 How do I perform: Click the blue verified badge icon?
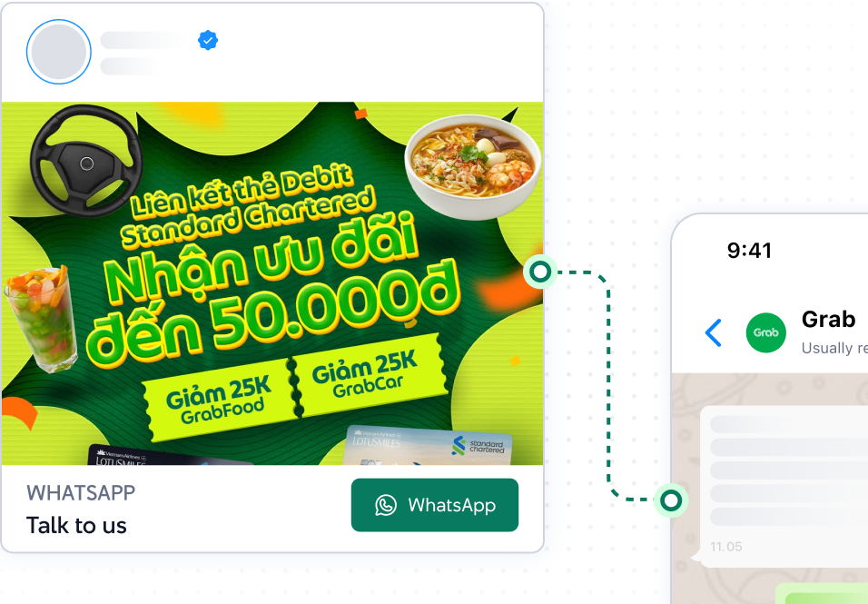[208, 40]
